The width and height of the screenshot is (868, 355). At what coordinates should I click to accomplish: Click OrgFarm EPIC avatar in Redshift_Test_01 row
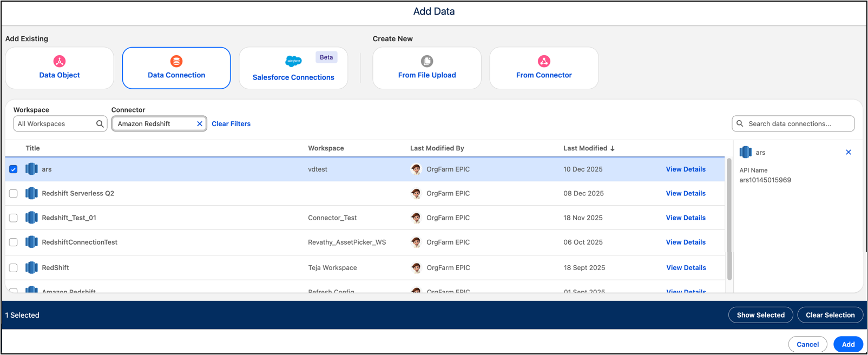(x=416, y=218)
